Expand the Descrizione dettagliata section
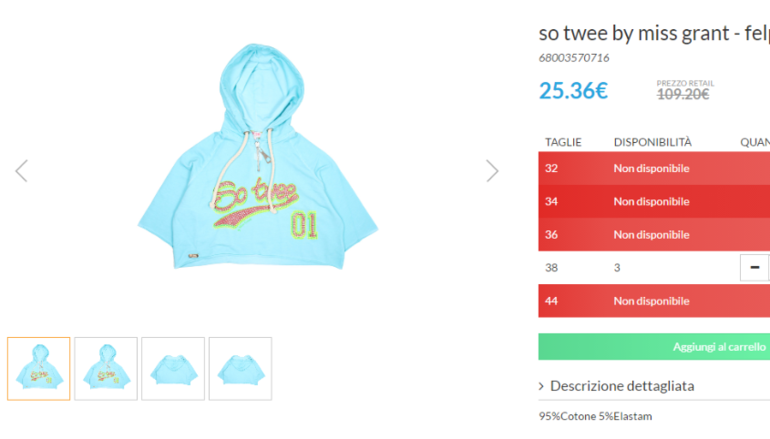The width and height of the screenshot is (770, 439). [622, 386]
